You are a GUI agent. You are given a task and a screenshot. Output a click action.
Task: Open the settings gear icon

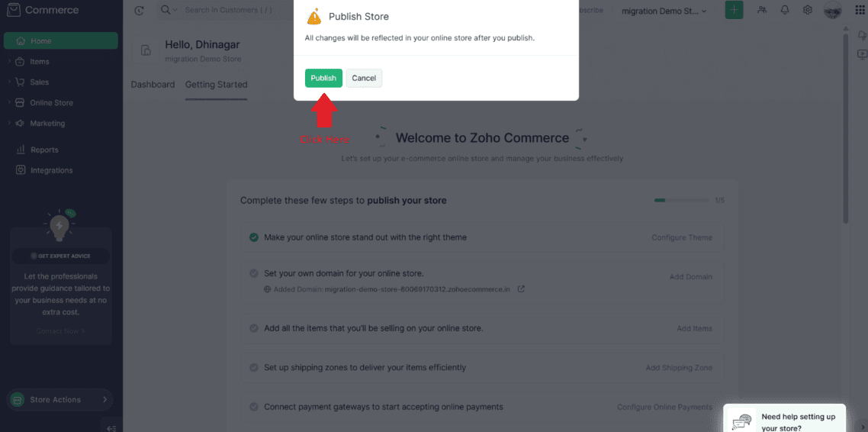[x=808, y=10]
